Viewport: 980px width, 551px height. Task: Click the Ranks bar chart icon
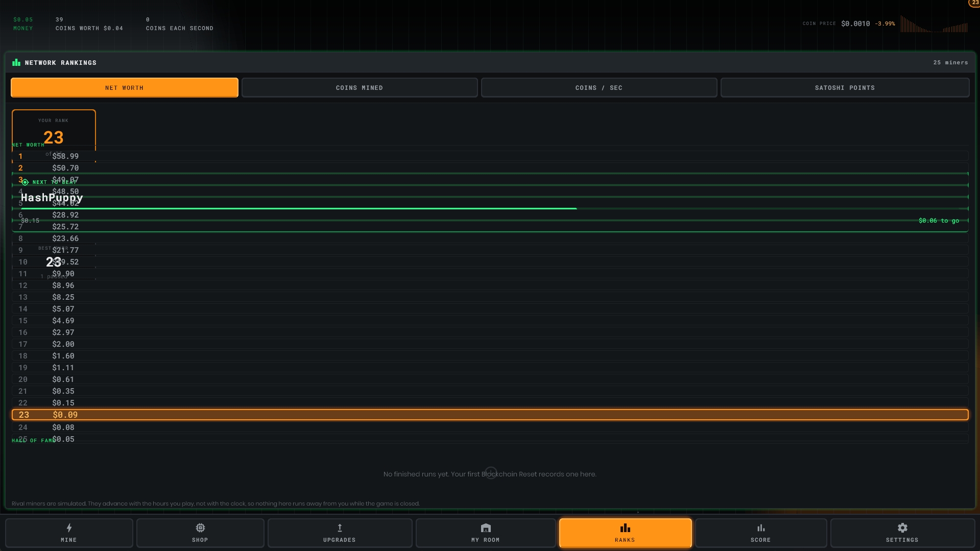click(625, 528)
